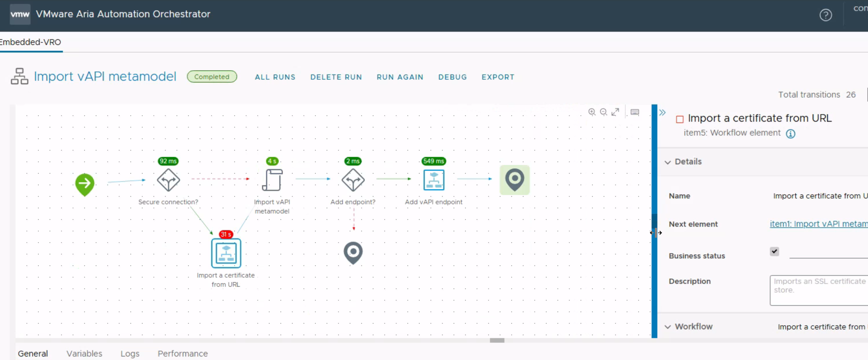The width and height of the screenshot is (868, 360).
Task: Click the 549 ms duration badge
Action: [434, 161]
